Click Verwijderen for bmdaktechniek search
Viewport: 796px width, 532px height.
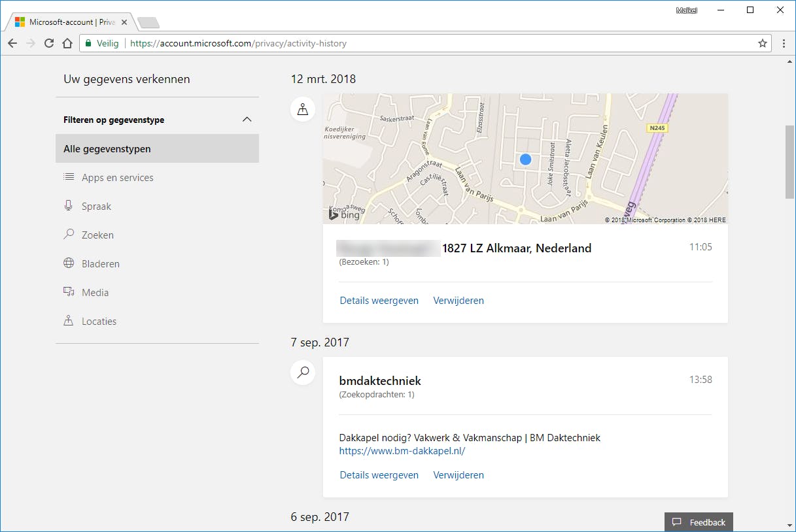click(459, 475)
